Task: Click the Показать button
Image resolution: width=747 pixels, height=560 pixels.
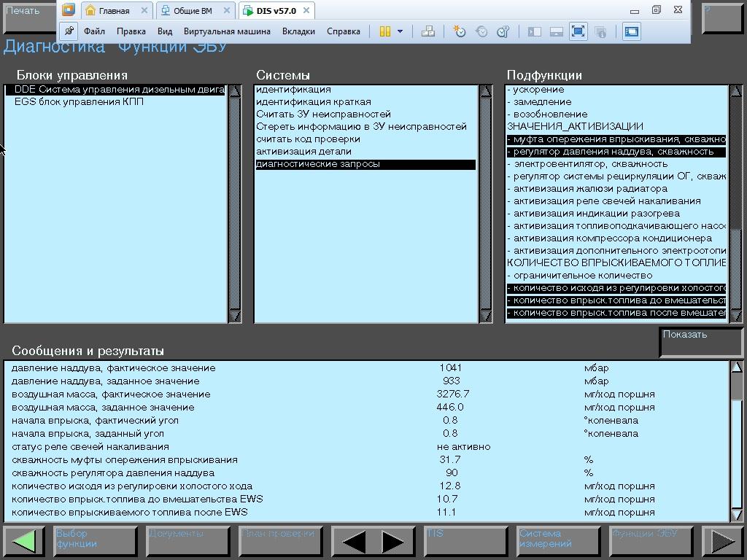Action: click(701, 342)
